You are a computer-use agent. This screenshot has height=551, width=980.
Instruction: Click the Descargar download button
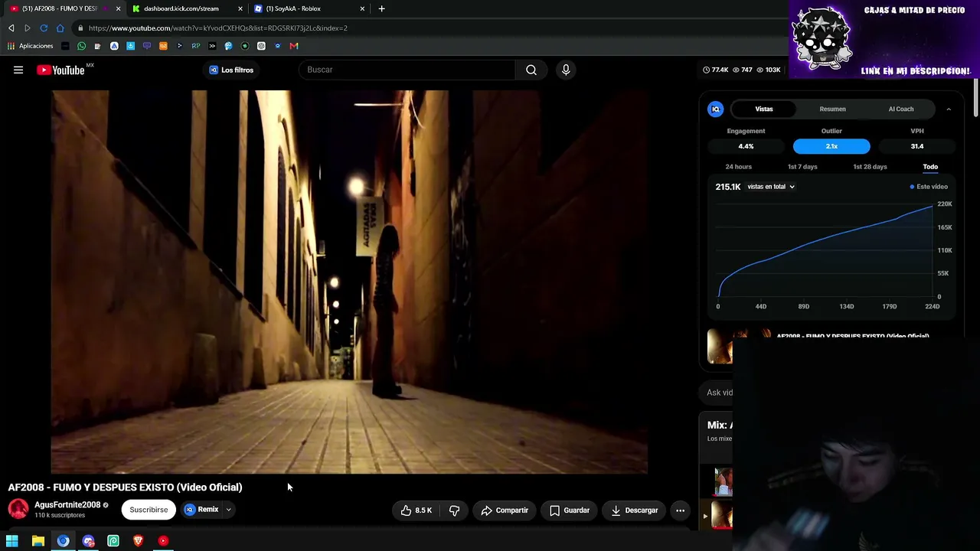[x=635, y=510]
